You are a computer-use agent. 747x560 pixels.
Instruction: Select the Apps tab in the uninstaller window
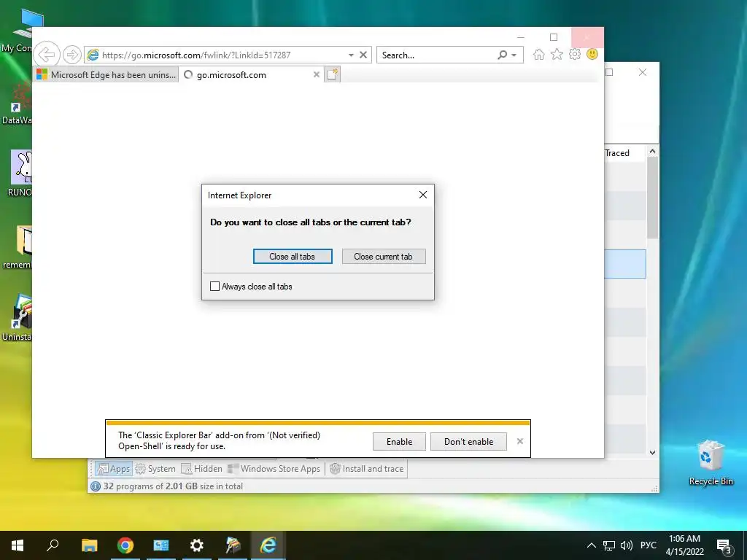(113, 469)
